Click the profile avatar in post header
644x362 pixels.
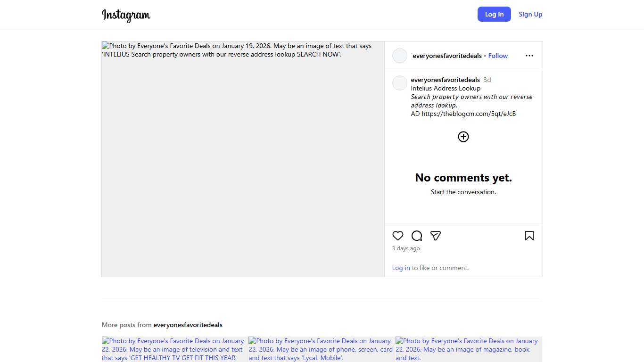pos(400,56)
